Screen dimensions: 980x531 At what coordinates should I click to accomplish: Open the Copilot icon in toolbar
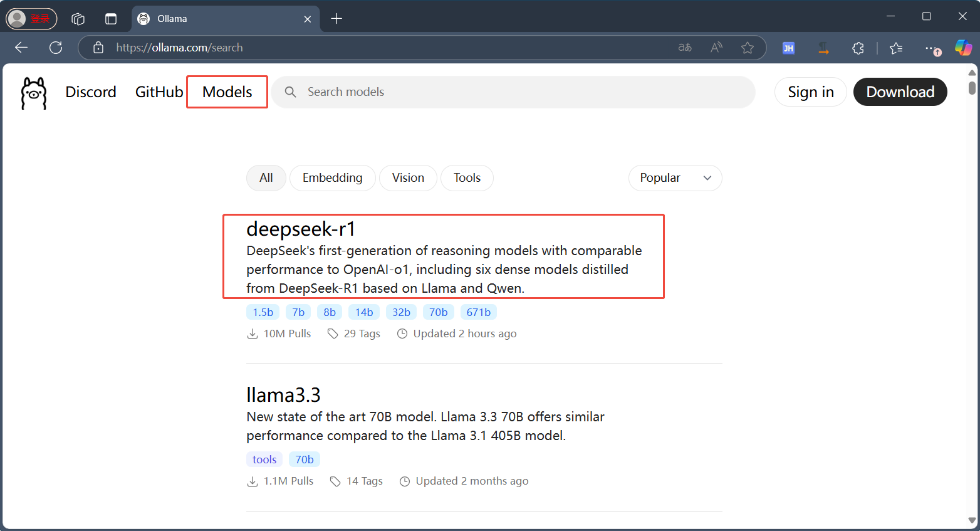point(962,48)
